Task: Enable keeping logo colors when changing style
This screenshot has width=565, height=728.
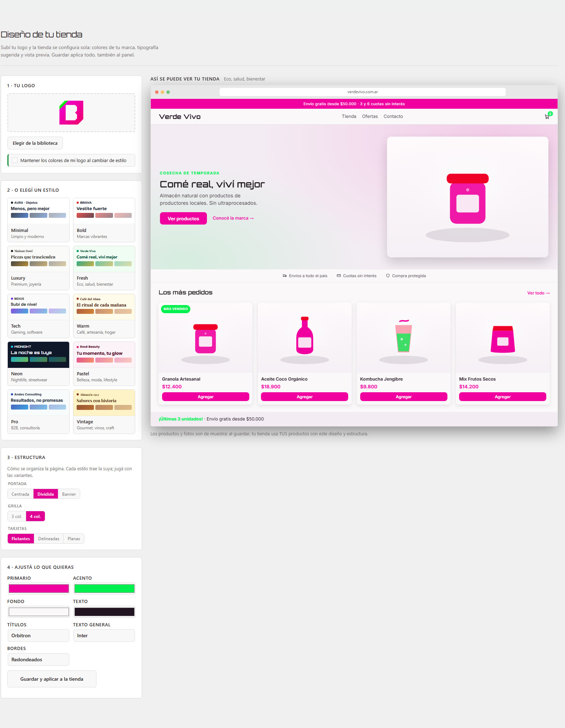Action: [x=15, y=160]
